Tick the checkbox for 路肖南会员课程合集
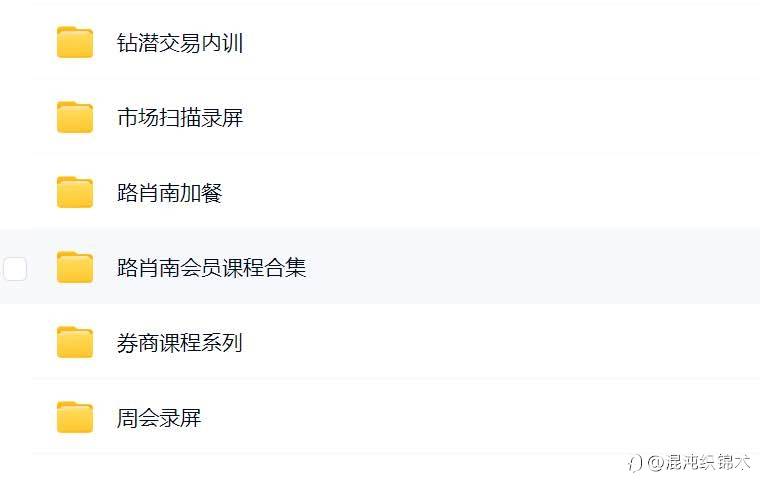 (x=15, y=268)
